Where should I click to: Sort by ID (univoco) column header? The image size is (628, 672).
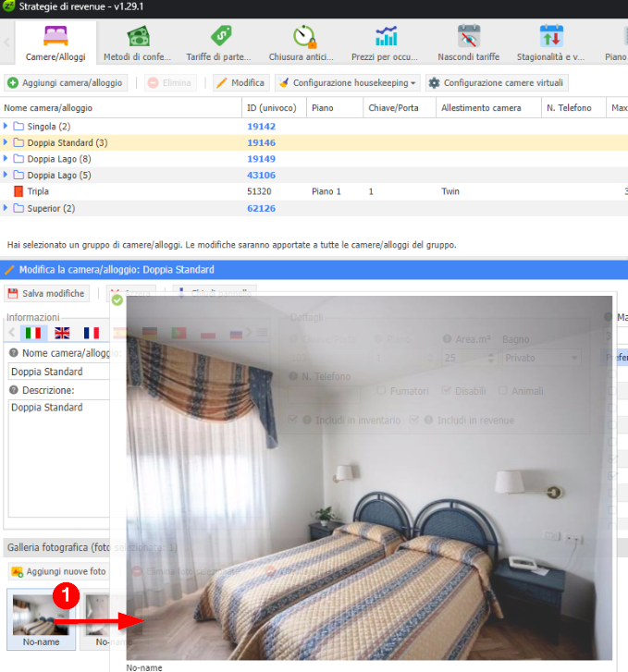(x=274, y=107)
